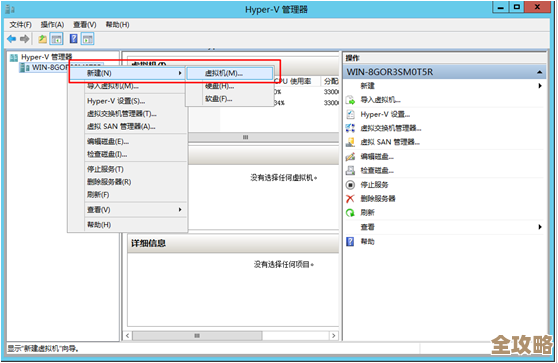This screenshot has width=558, height=363.
Task: Click the Back arrow toolbar icon
Action: 12,39
